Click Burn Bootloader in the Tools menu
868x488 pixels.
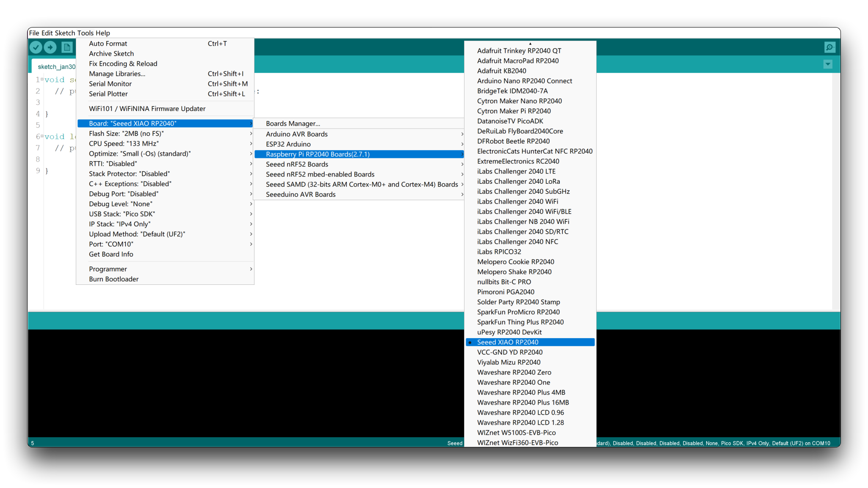pyautogui.click(x=113, y=279)
